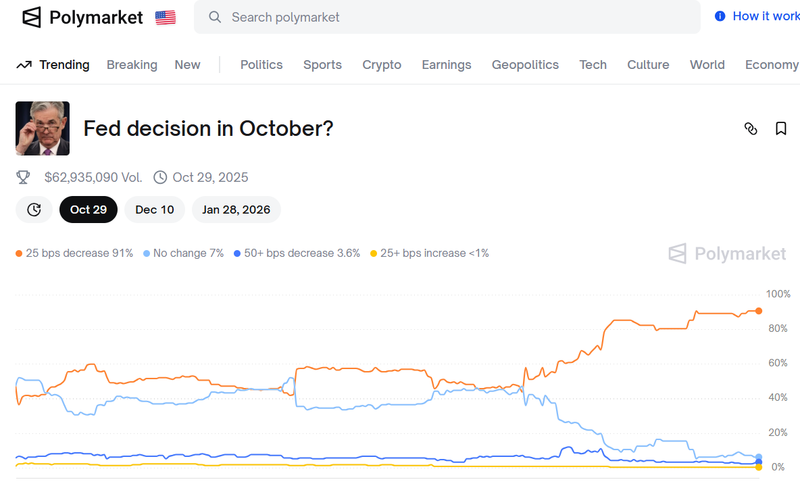Open past events clock history icon
Viewport: 800px width, 486px height.
coord(34,209)
